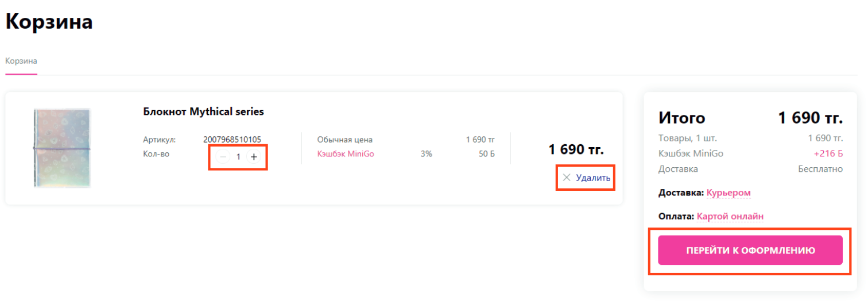Screen dimensions: 868x308
Task: Click the Итого total amount
Action: (810, 118)
